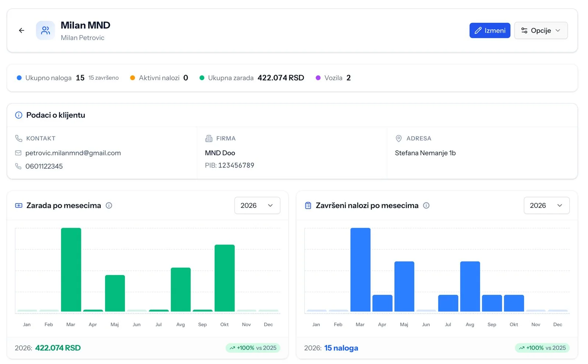Click the info icon after Završeni nalozi po mesecima

[426, 205]
